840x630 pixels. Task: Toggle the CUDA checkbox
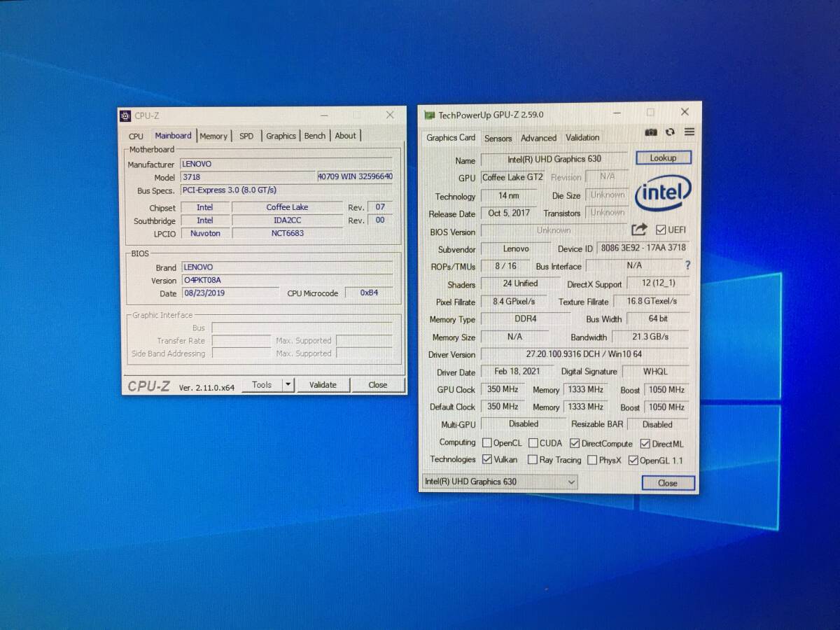(533, 443)
